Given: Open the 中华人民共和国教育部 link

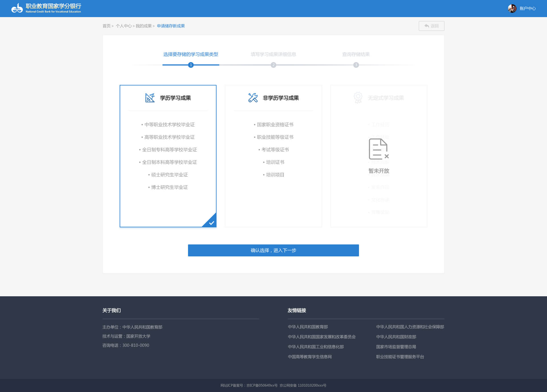Looking at the screenshot, I should [308, 327].
